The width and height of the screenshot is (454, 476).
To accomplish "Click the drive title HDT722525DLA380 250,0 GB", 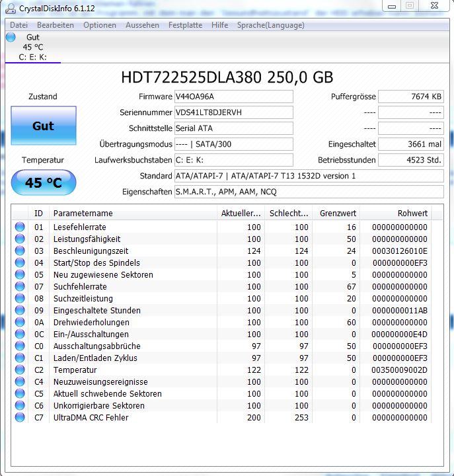I will 227,77.
